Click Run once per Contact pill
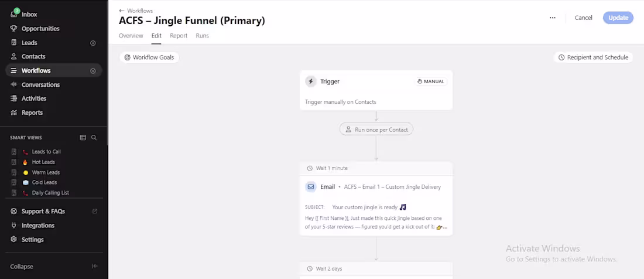This screenshot has width=644, height=279. click(x=376, y=130)
